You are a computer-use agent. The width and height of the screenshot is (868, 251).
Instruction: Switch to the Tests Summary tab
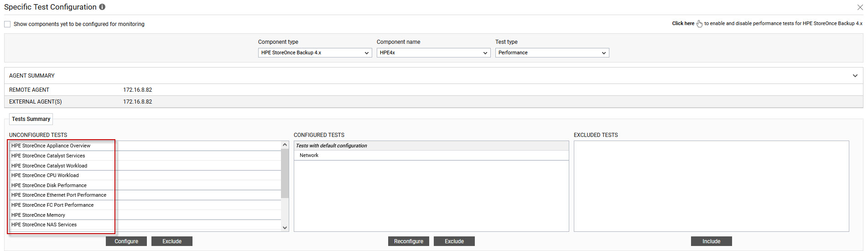pos(31,119)
